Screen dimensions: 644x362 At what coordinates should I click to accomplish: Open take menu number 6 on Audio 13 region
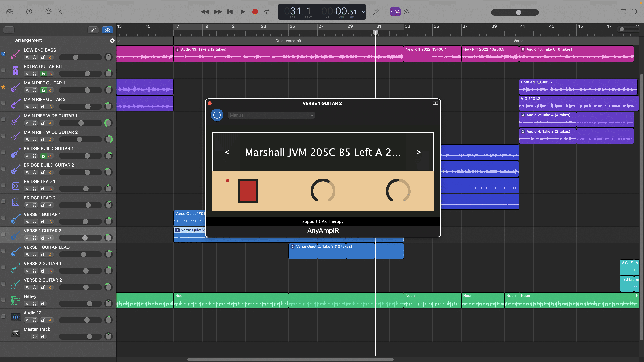tap(523, 49)
